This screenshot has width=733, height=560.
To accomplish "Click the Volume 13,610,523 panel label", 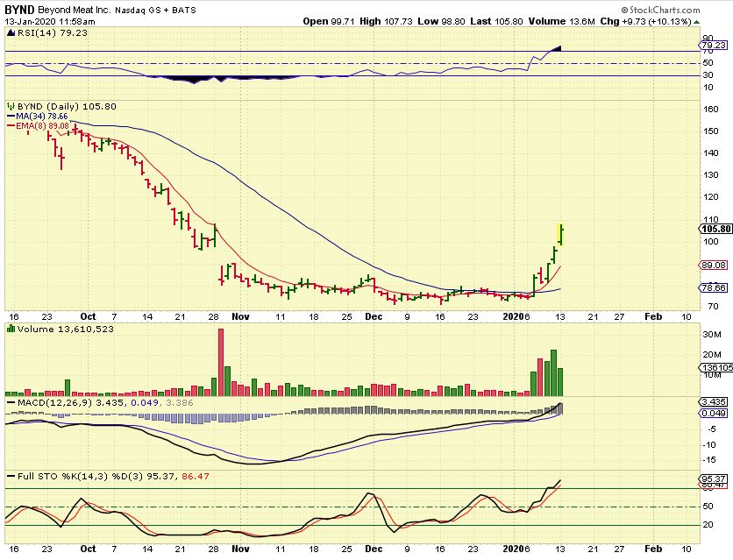I will 66,330.
